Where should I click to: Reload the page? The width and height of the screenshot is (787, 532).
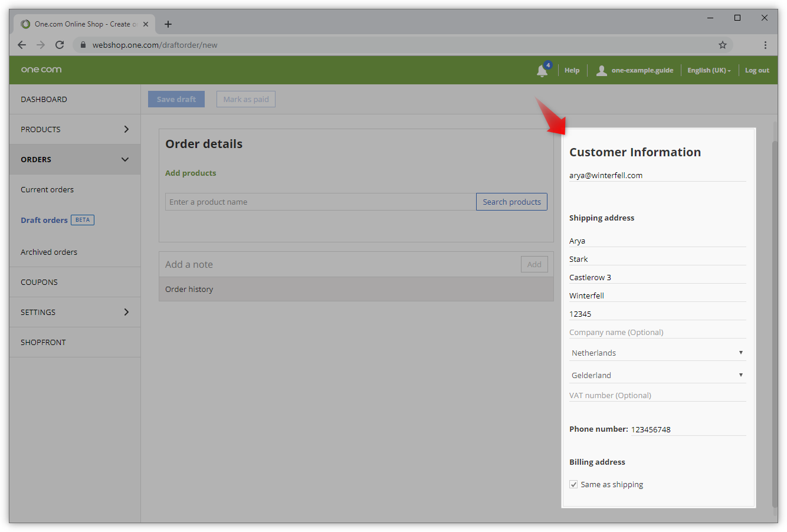click(x=59, y=44)
